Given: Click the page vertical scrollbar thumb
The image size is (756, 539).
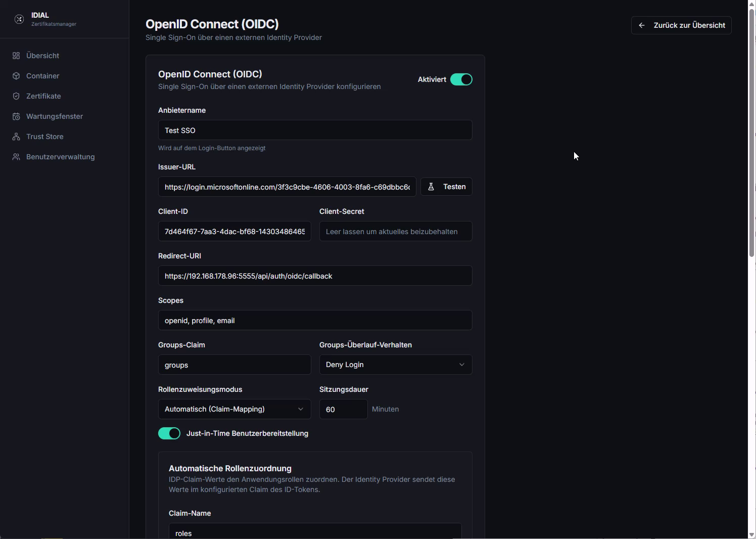Looking at the screenshot, I should [x=751, y=133].
